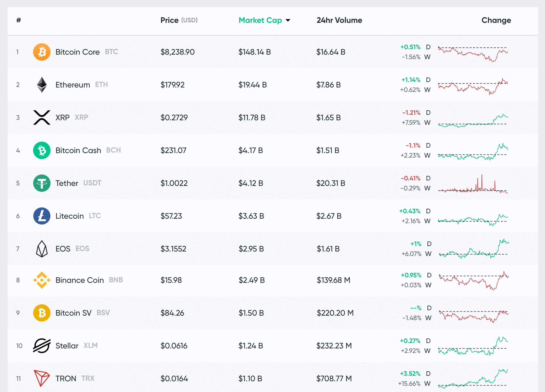Click the TRON sparkline chart
This screenshot has height=392, width=545.
tap(473, 379)
